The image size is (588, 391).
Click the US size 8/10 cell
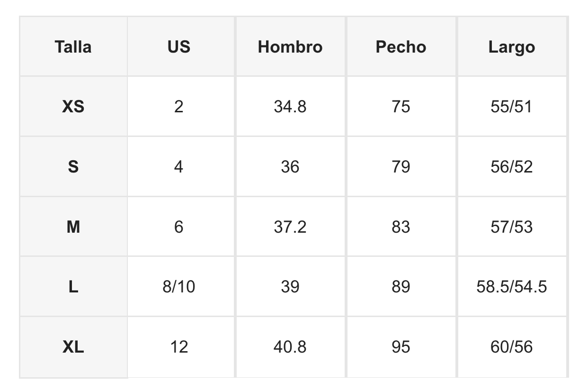pyautogui.click(x=178, y=287)
